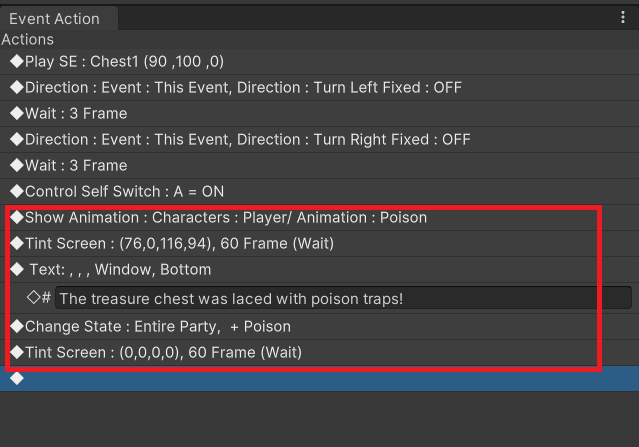
Task: Select the first Wait 3 Frame command
Action: pos(76,114)
